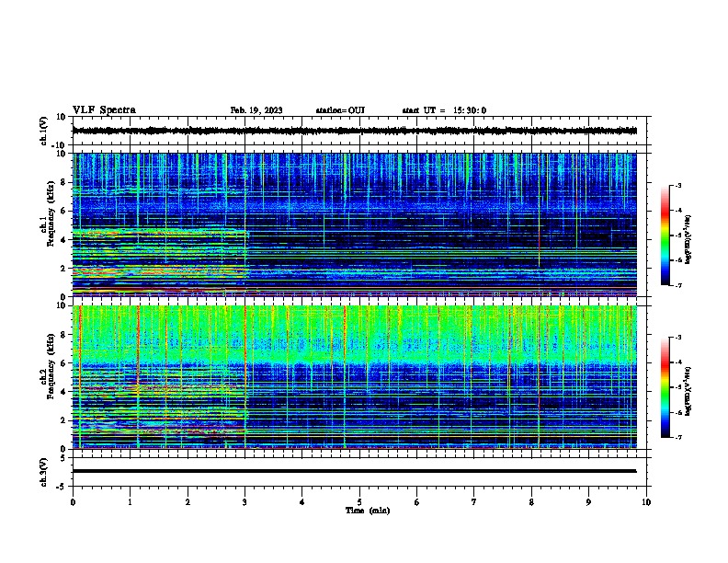This screenshot has height=563, width=728.
Task: Select the "start UT = 15:30:0" header text
Action: (444, 110)
